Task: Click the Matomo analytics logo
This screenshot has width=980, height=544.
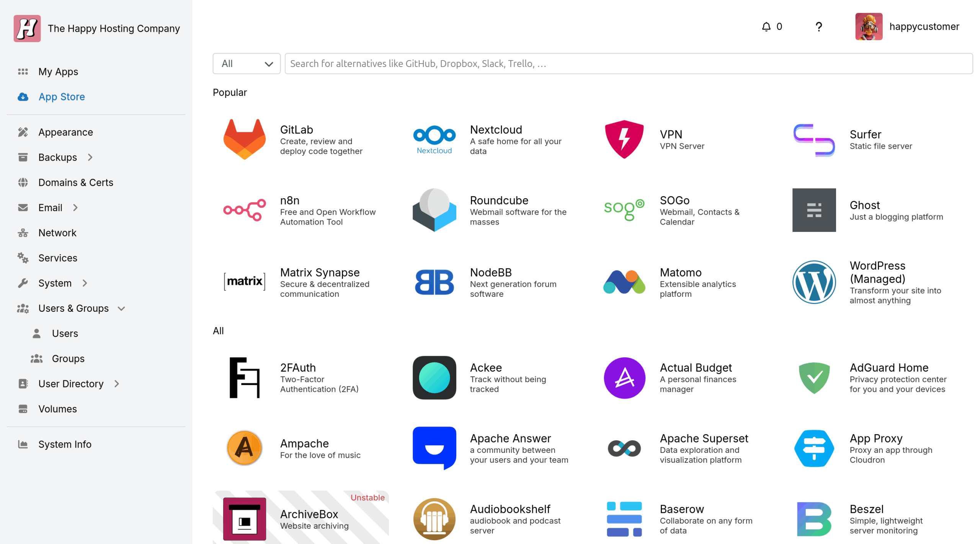Action: [x=624, y=283]
